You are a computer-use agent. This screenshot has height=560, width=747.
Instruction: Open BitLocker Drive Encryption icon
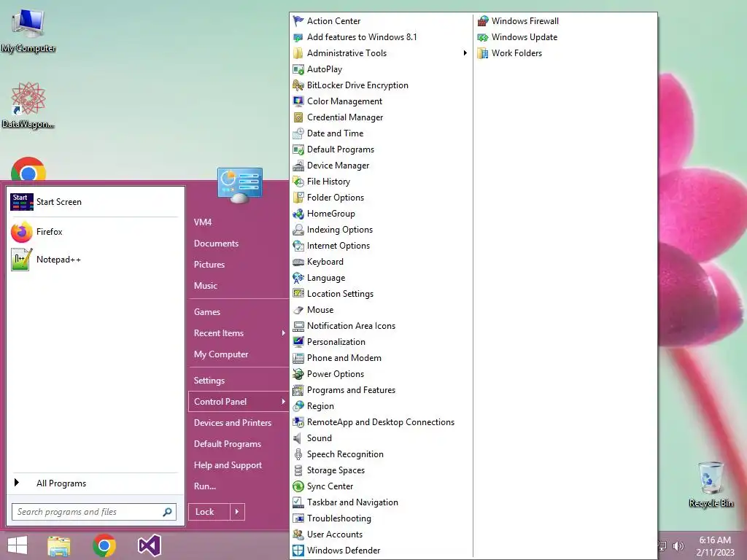tap(298, 85)
